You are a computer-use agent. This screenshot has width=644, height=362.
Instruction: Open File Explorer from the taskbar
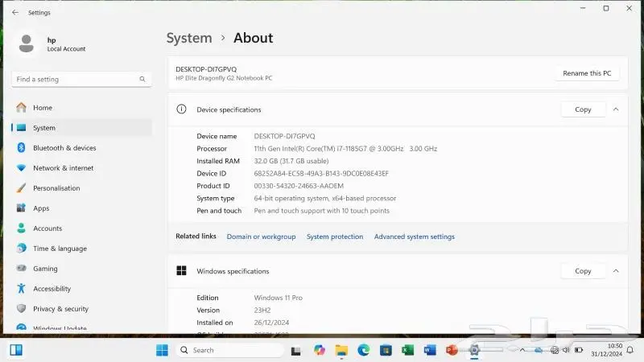click(x=341, y=350)
